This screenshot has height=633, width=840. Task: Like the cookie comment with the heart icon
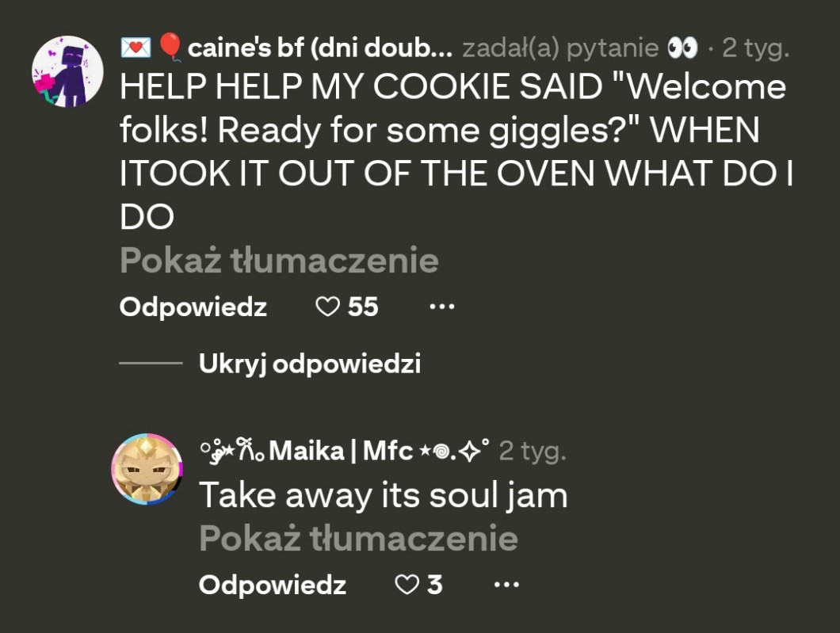pyautogui.click(x=327, y=307)
